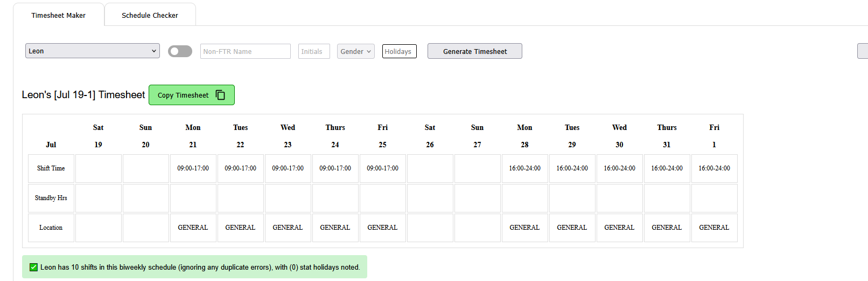This screenshot has height=281, width=868.
Task: Switch to the Schedule Checker tab
Action: [150, 15]
